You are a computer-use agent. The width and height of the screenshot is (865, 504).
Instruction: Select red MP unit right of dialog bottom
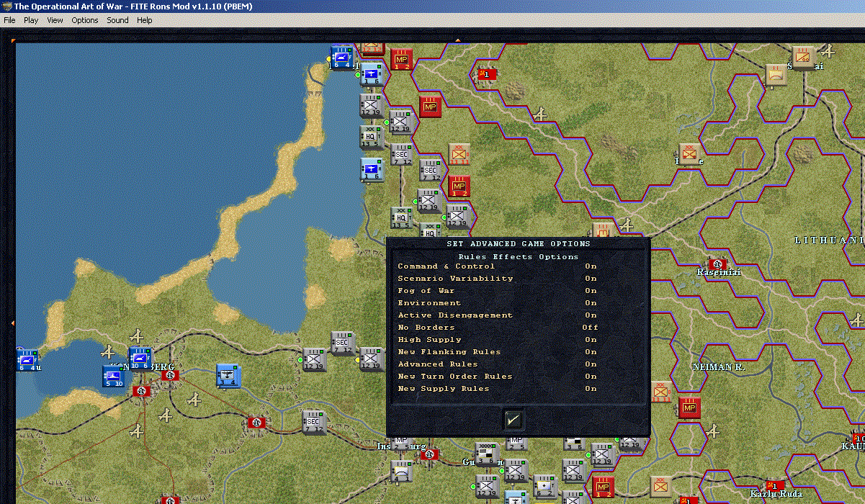(x=689, y=408)
